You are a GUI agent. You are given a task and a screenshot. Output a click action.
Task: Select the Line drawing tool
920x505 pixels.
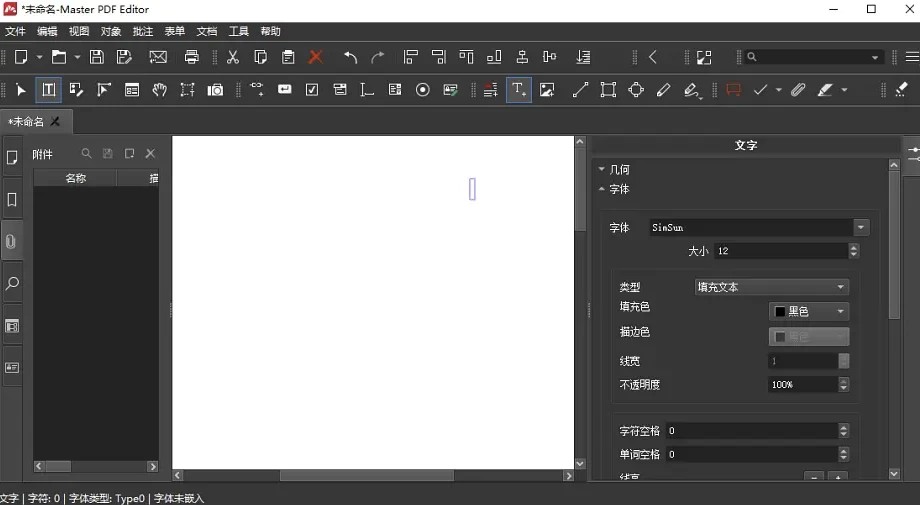pyautogui.click(x=580, y=90)
